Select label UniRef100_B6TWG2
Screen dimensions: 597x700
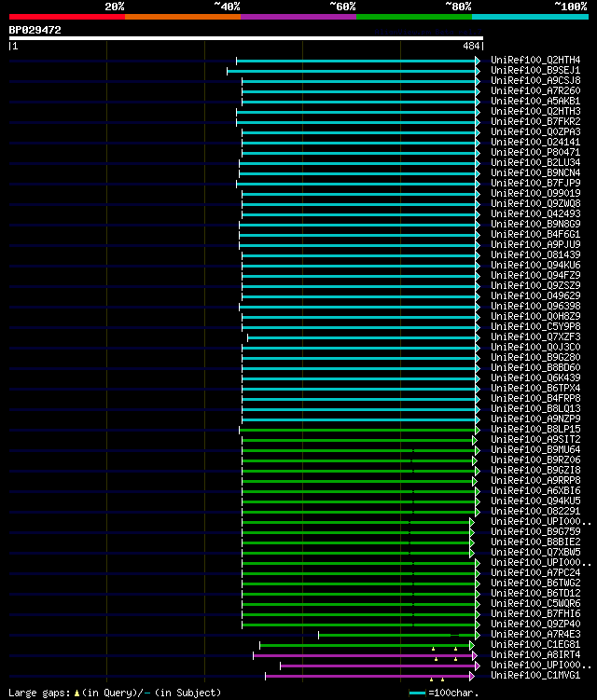coord(535,583)
